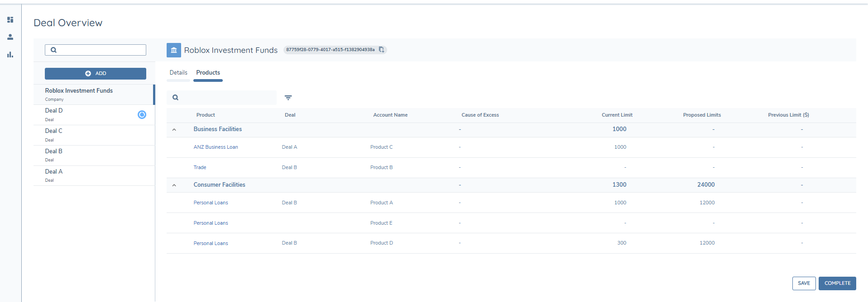Select Deal C in the sidebar list

54,131
